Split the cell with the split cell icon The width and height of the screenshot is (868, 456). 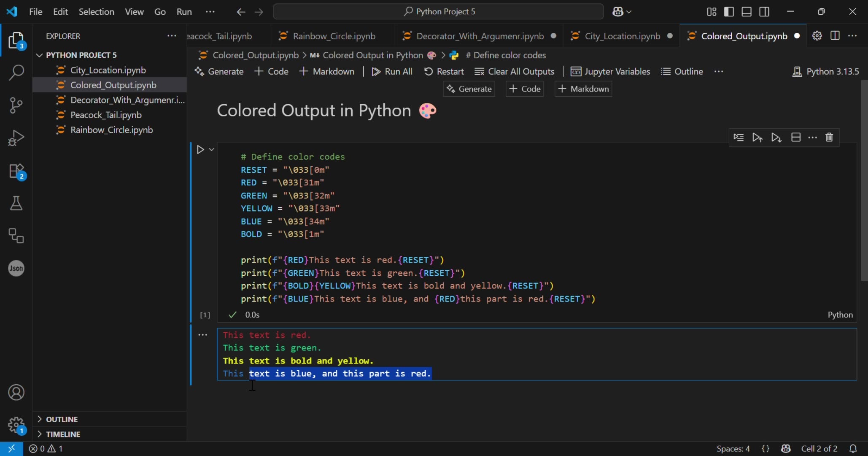796,137
